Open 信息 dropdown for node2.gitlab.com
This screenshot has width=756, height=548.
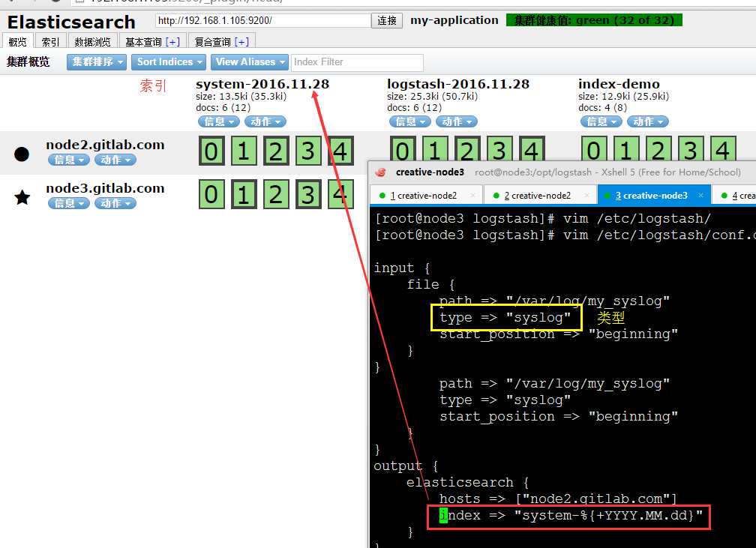(69, 160)
